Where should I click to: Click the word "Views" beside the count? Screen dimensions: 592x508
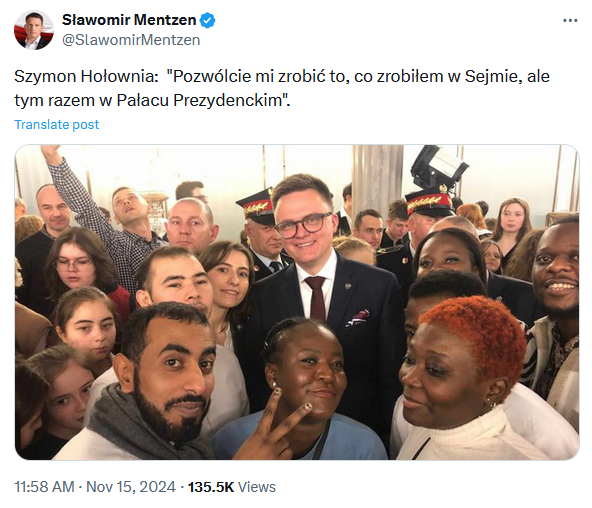pyautogui.click(x=257, y=486)
